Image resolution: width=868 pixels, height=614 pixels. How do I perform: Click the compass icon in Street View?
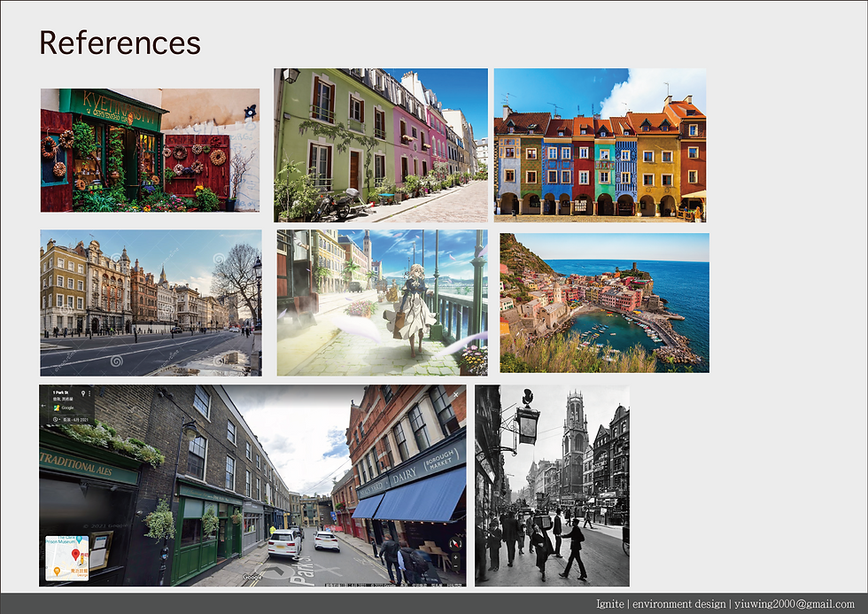coord(455,544)
